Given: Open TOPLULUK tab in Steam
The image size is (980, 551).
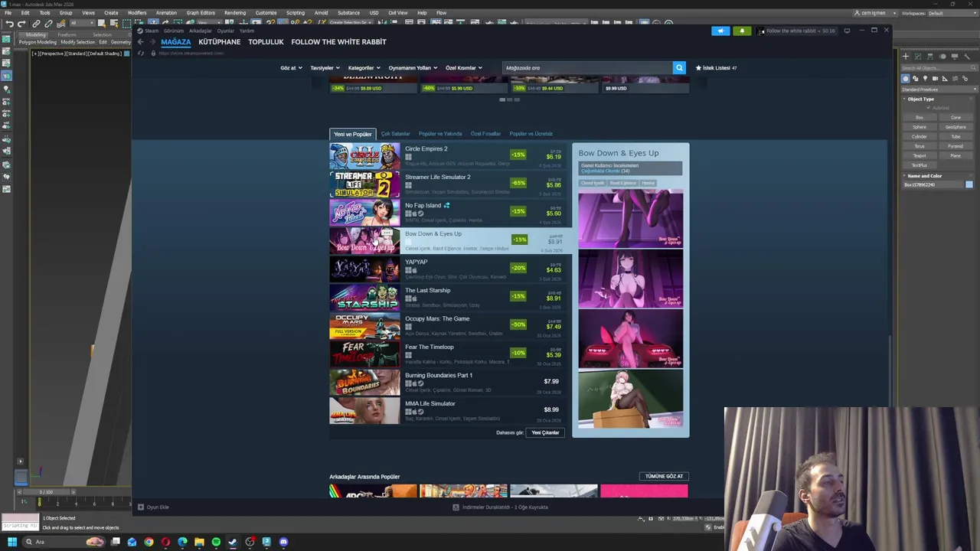Looking at the screenshot, I should [x=266, y=42].
